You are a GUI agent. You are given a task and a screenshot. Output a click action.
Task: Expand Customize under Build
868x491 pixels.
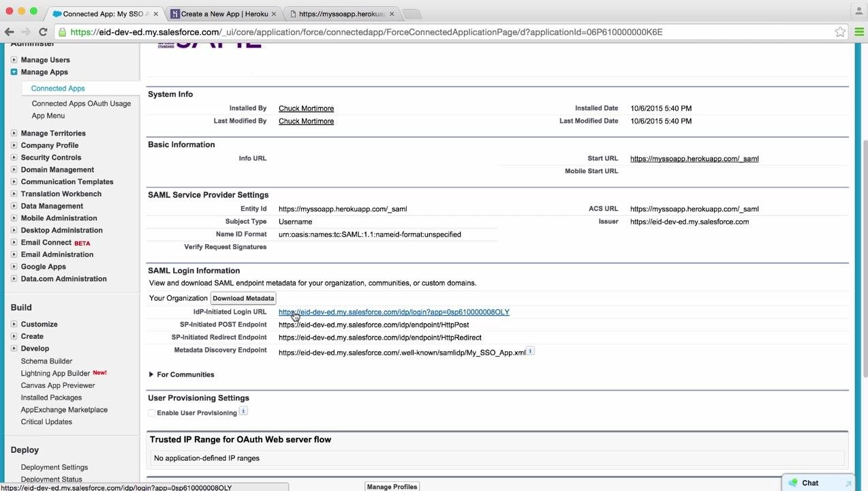coord(14,324)
